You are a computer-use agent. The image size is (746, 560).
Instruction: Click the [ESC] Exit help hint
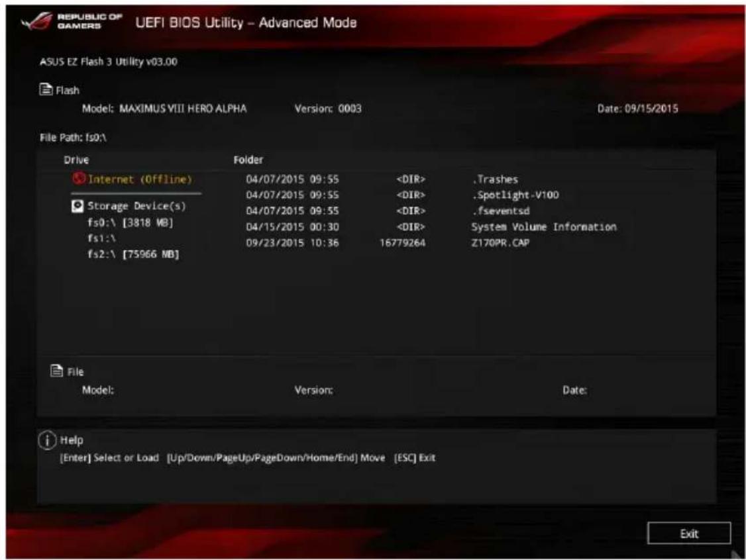[414, 457]
